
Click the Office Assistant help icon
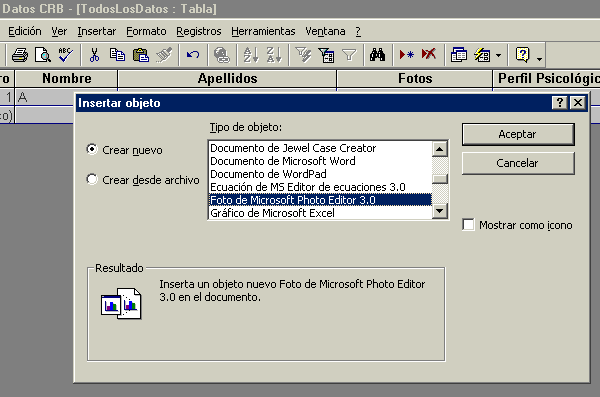(522, 55)
